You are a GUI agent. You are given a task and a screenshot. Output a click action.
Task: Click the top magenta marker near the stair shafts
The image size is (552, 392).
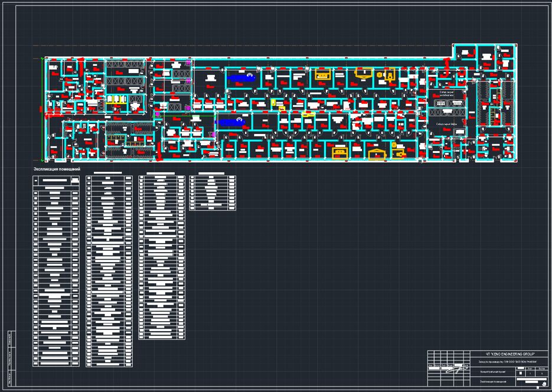pos(188,62)
